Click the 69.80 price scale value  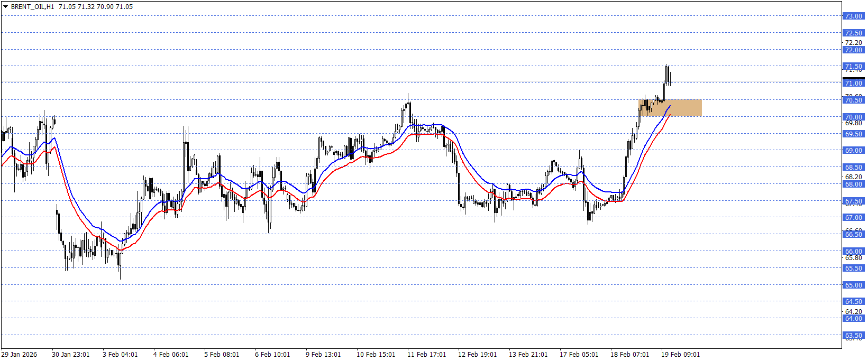coord(853,123)
